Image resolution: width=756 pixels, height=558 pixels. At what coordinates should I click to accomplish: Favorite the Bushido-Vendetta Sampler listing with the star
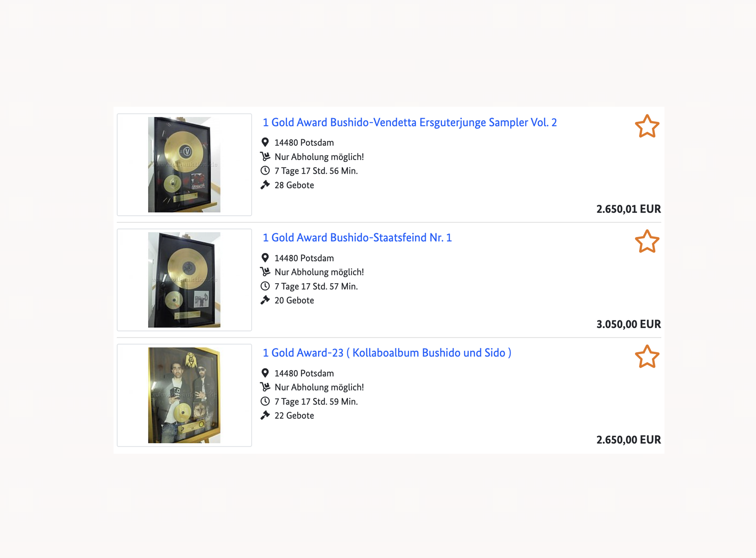[x=647, y=127]
